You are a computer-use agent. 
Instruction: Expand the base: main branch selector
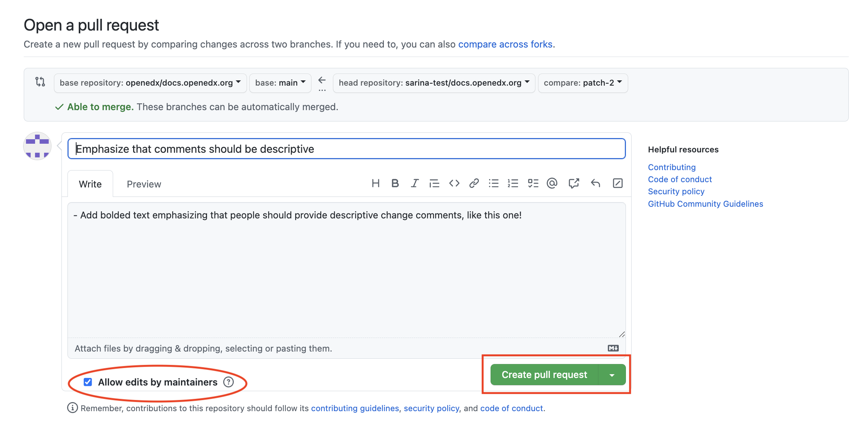[x=280, y=83]
